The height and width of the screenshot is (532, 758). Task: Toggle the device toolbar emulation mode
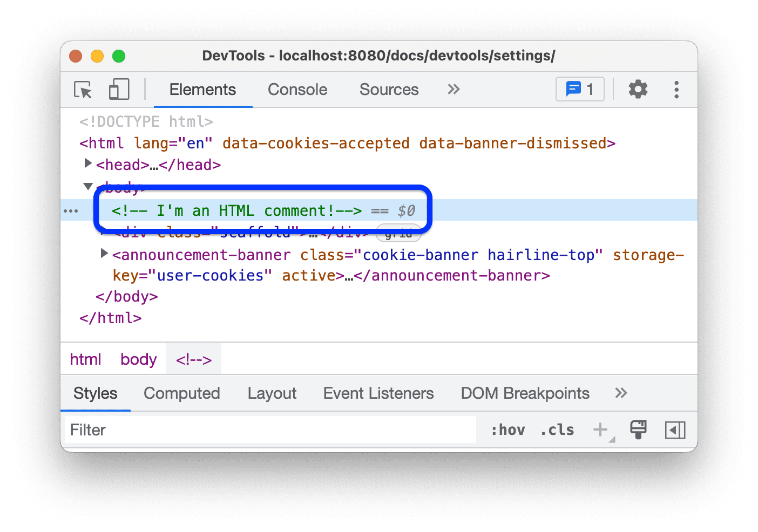(x=119, y=90)
